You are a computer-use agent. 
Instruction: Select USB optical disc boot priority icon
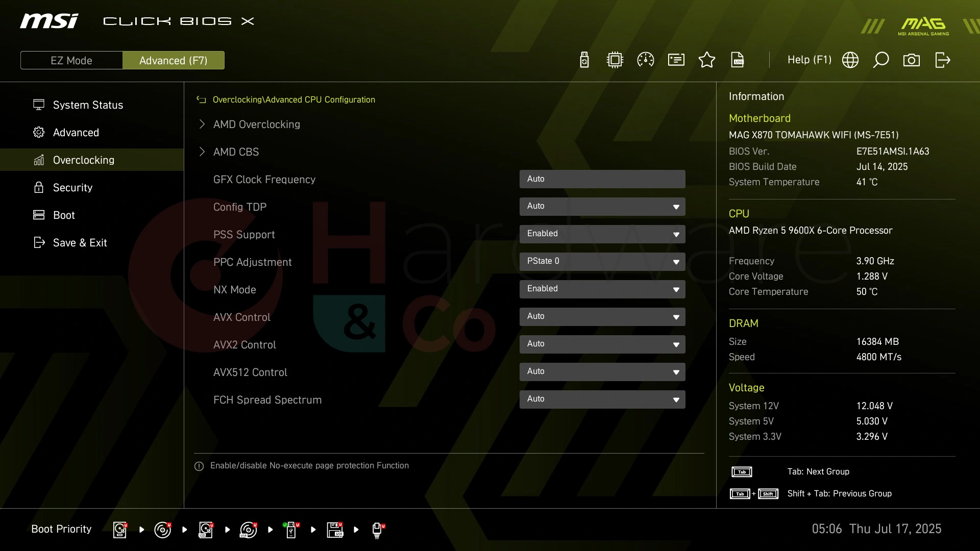pyautogui.click(x=249, y=530)
